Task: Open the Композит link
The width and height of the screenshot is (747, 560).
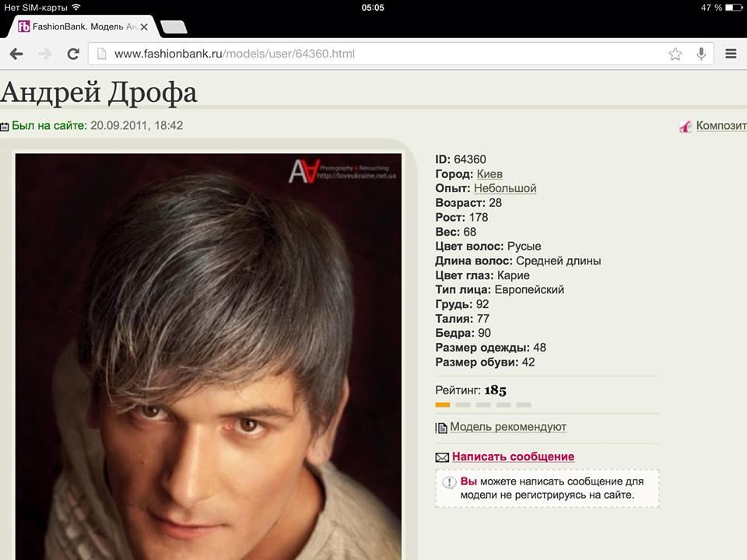Action: 721,125
